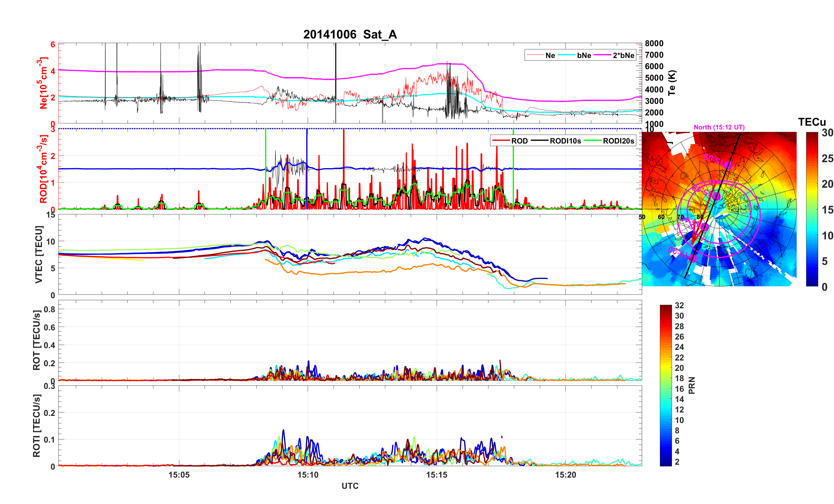Click the polar TEC map center
Screen dimensions: 834x504
click(719, 209)
